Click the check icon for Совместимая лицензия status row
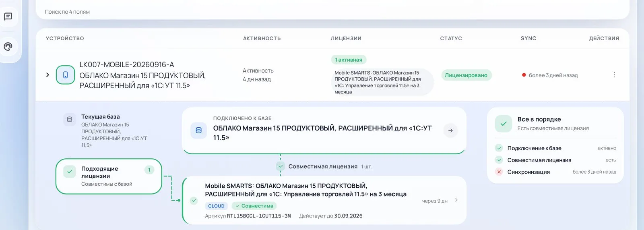Screen dimensions: 644x230 (x=499, y=160)
